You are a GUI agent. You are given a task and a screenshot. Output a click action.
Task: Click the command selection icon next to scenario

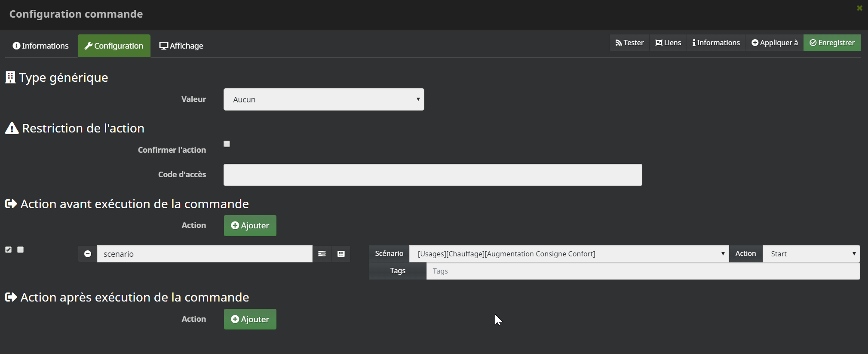[341, 254]
